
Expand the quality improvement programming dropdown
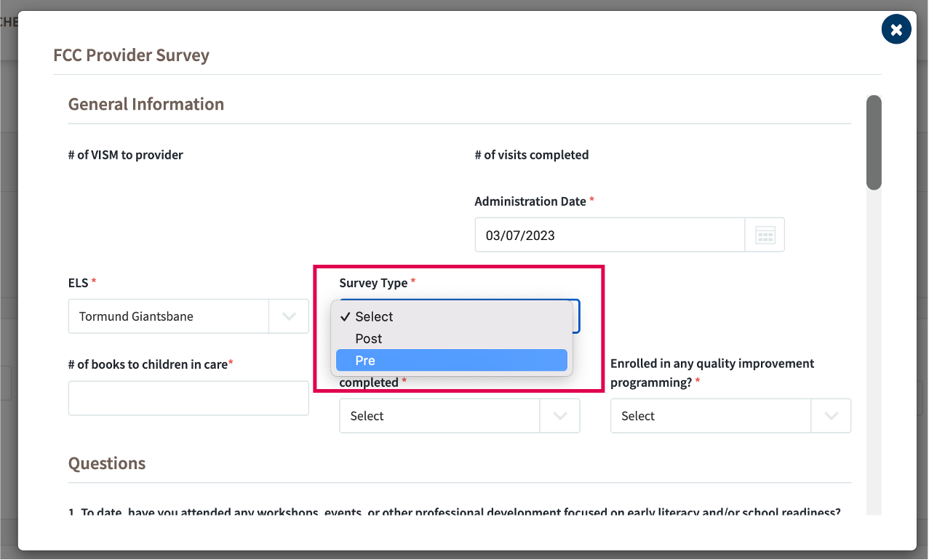pyautogui.click(x=730, y=415)
